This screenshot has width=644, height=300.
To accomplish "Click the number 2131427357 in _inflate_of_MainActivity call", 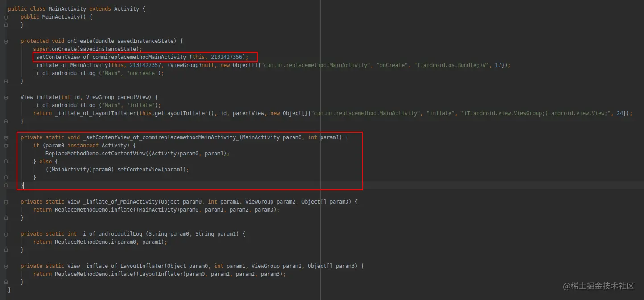I will pyautogui.click(x=145, y=65).
